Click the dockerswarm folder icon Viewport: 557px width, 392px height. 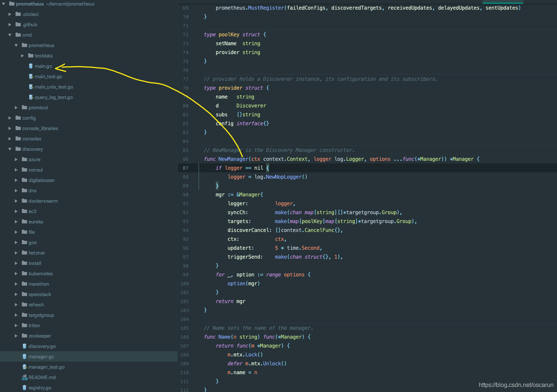tap(24, 201)
